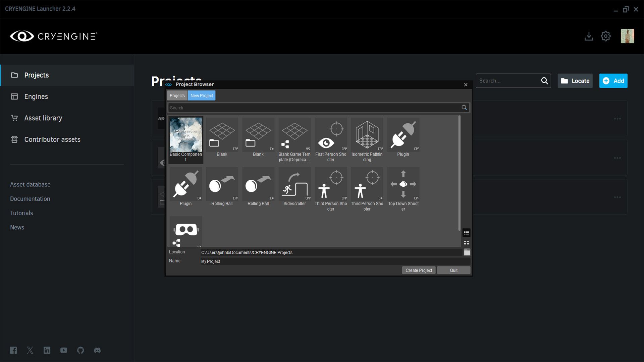The image size is (644, 362).
Task: Open launcher settings gear
Action: pyautogui.click(x=605, y=36)
